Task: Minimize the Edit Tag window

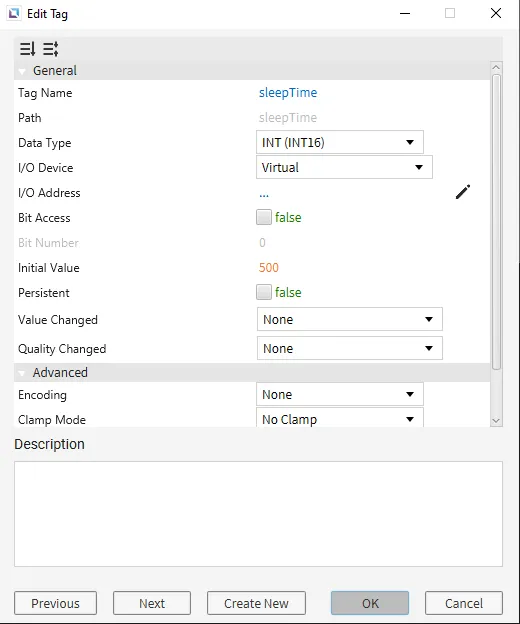Action: click(405, 14)
